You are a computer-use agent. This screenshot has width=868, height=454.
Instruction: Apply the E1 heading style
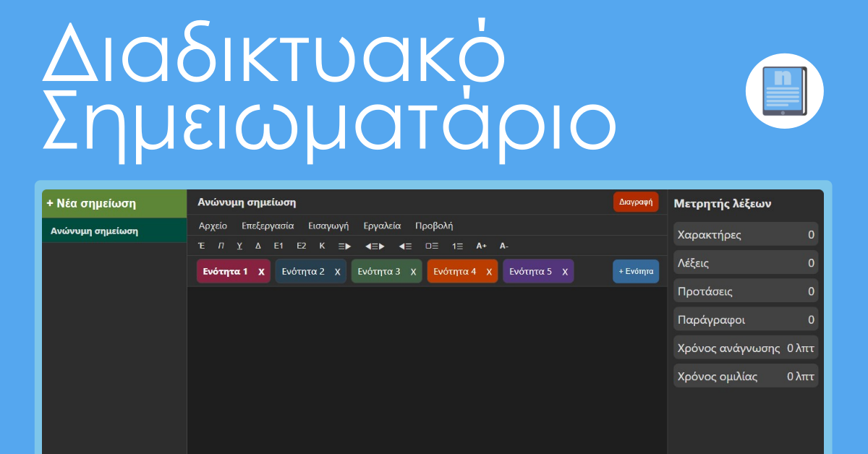[278, 246]
